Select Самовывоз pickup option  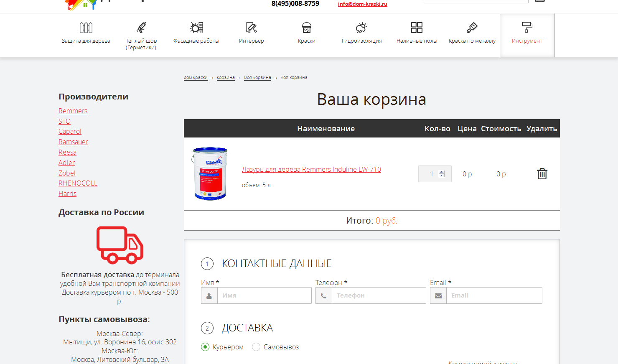coord(256,347)
